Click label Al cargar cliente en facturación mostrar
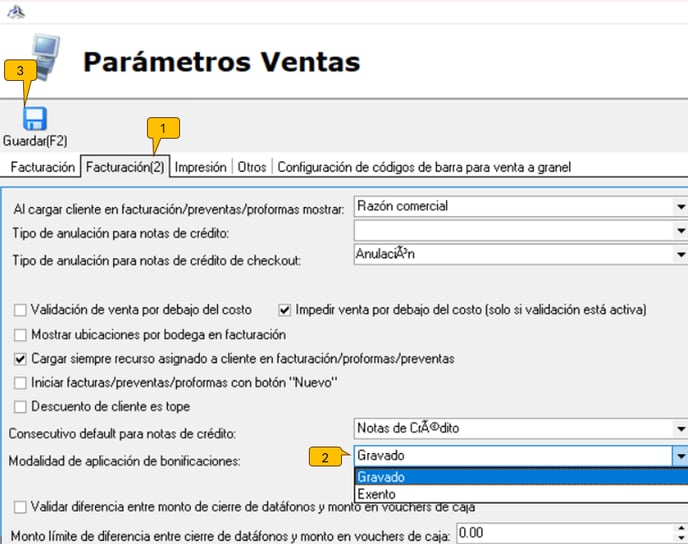The width and height of the screenshot is (688, 544). tap(179, 209)
